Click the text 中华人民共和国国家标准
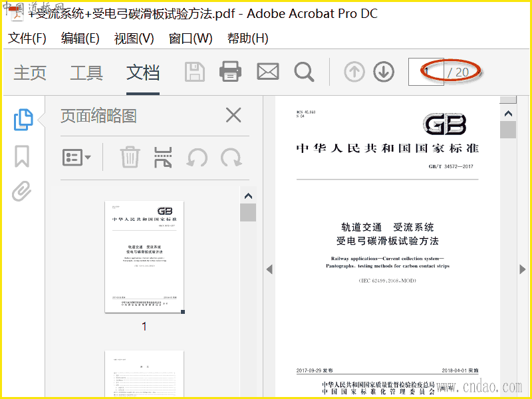 [388, 148]
